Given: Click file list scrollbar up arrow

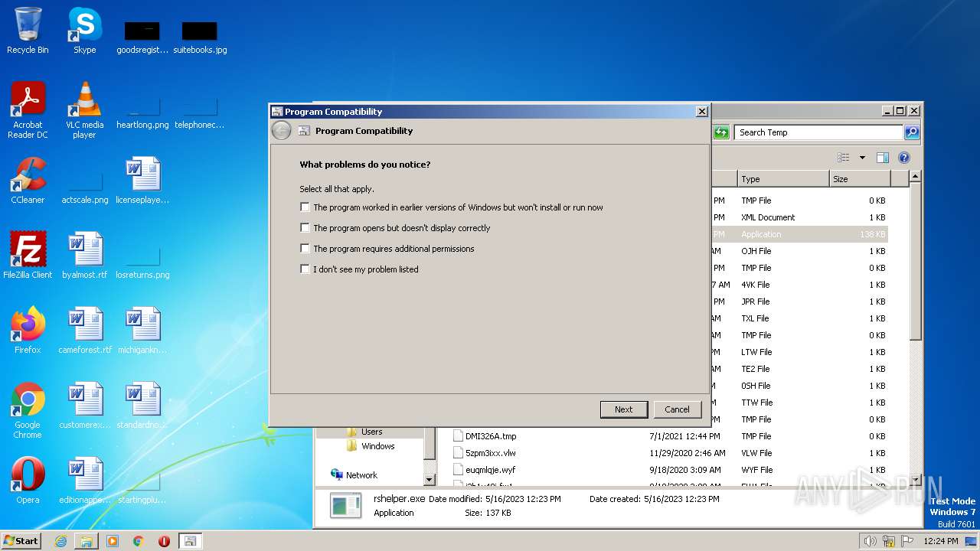Looking at the screenshot, I should (x=915, y=177).
